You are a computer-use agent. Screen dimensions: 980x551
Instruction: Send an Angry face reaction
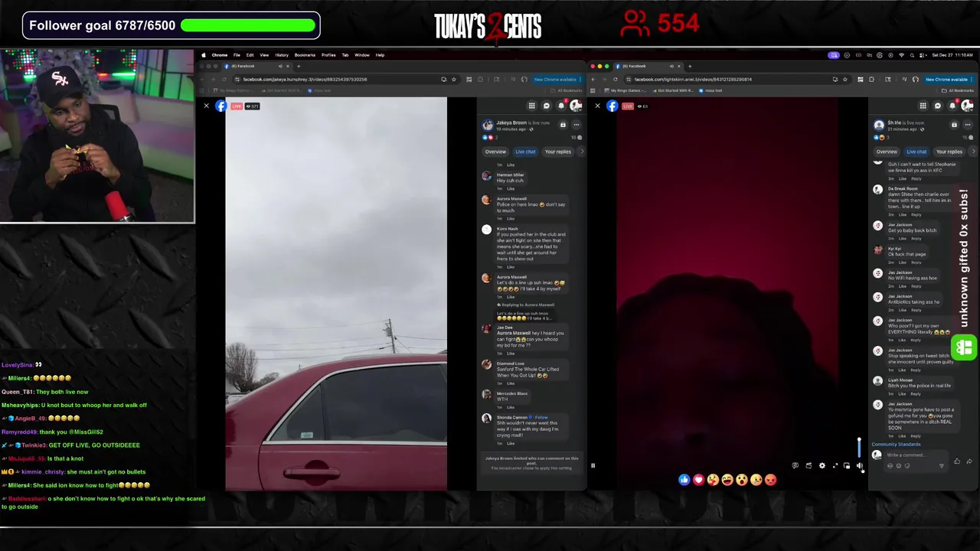770,480
